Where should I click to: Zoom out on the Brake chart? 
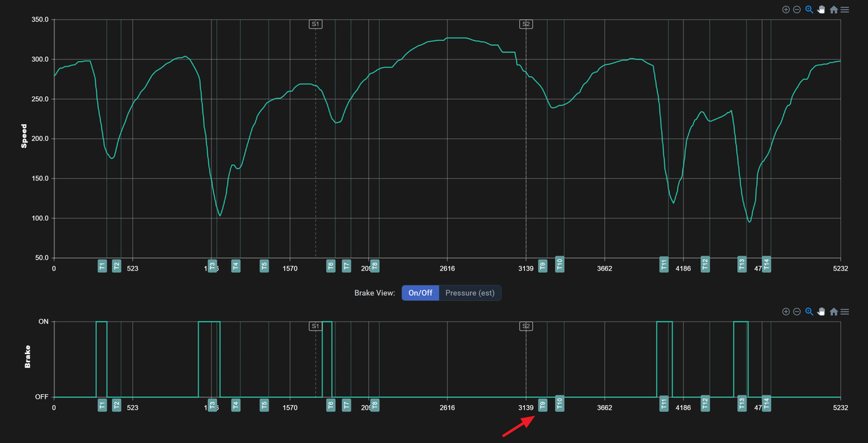tap(797, 311)
